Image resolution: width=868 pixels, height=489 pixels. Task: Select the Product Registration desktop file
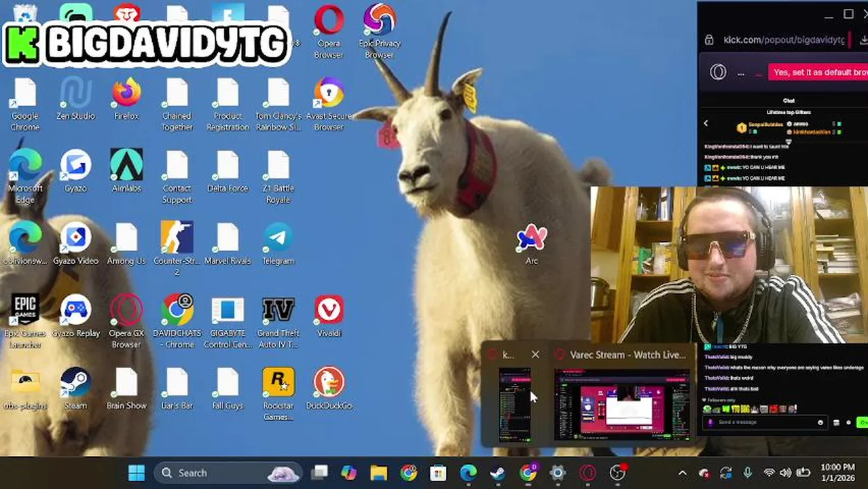click(228, 104)
